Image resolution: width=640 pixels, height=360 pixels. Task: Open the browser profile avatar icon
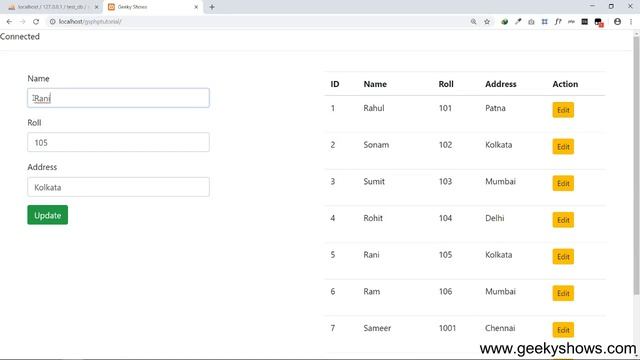point(617,22)
